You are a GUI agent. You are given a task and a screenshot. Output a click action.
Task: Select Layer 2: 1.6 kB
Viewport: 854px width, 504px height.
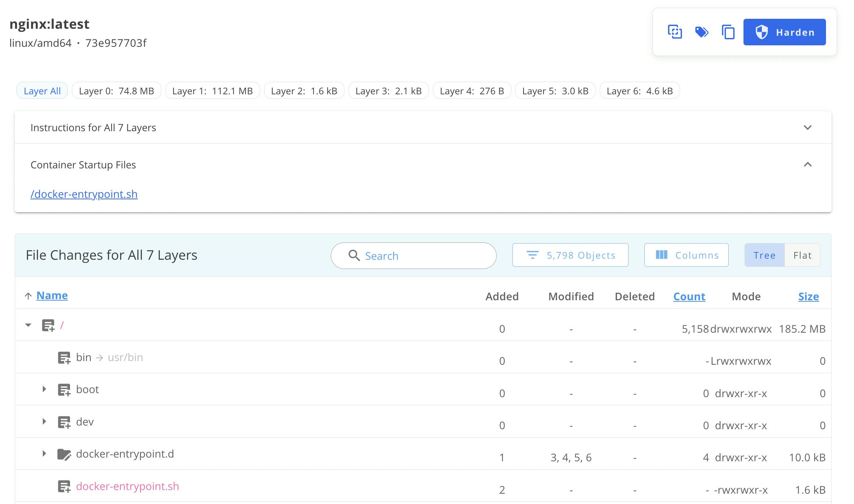304,91
